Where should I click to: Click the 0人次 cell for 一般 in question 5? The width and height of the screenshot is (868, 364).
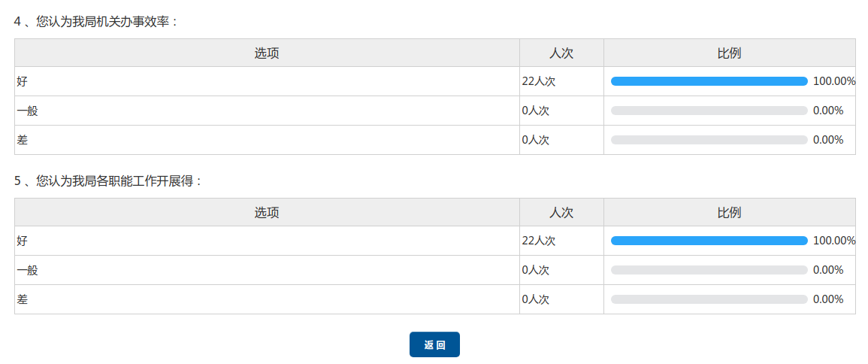(x=536, y=270)
